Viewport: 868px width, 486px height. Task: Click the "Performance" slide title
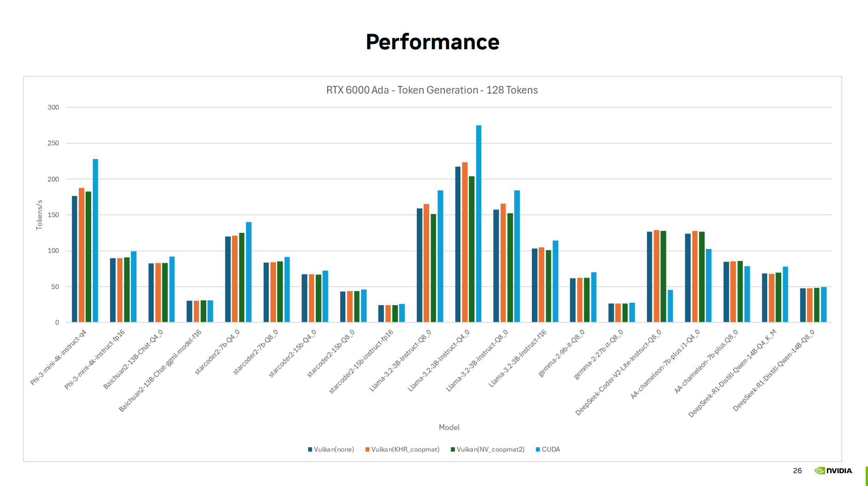432,42
